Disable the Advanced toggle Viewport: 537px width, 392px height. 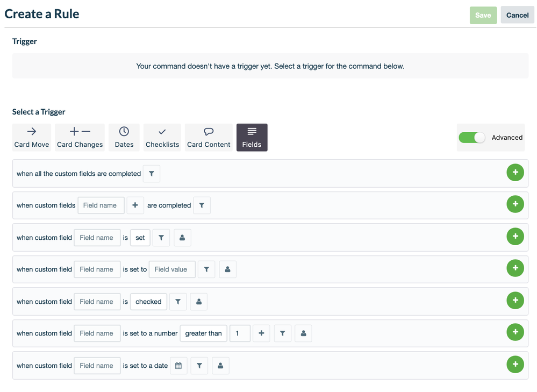pos(472,137)
